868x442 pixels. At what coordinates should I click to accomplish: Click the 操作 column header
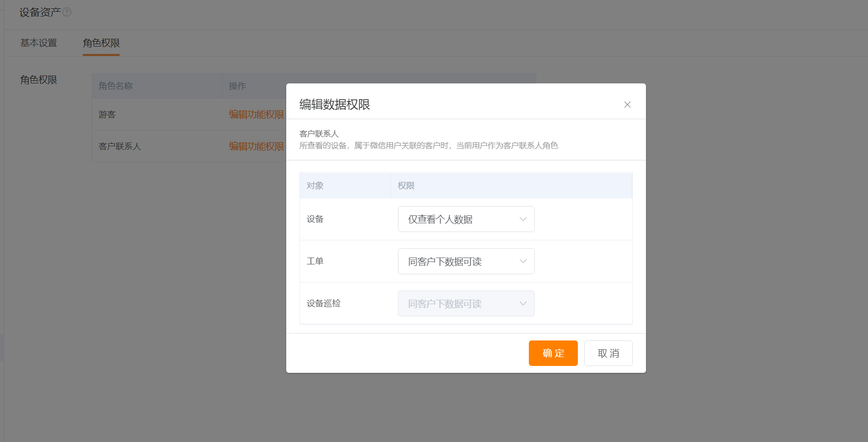click(238, 86)
